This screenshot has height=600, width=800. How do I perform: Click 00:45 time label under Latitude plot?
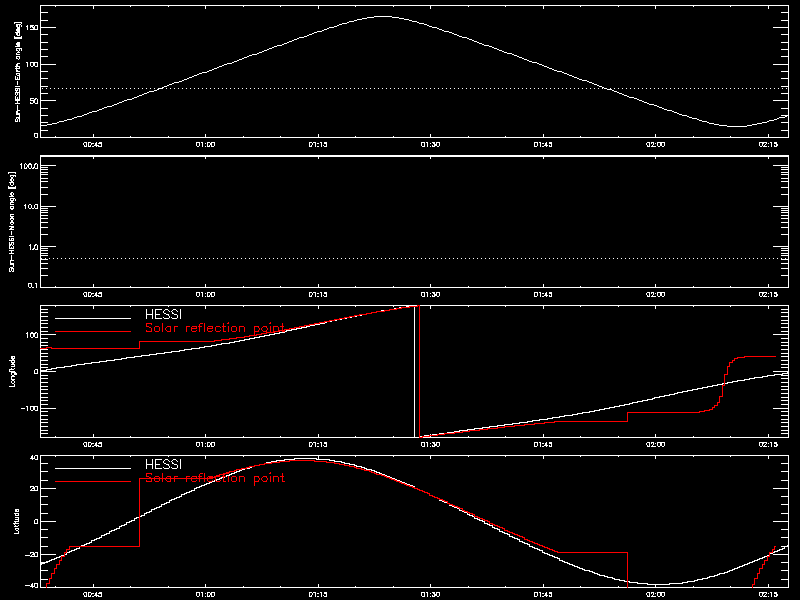coord(92,595)
